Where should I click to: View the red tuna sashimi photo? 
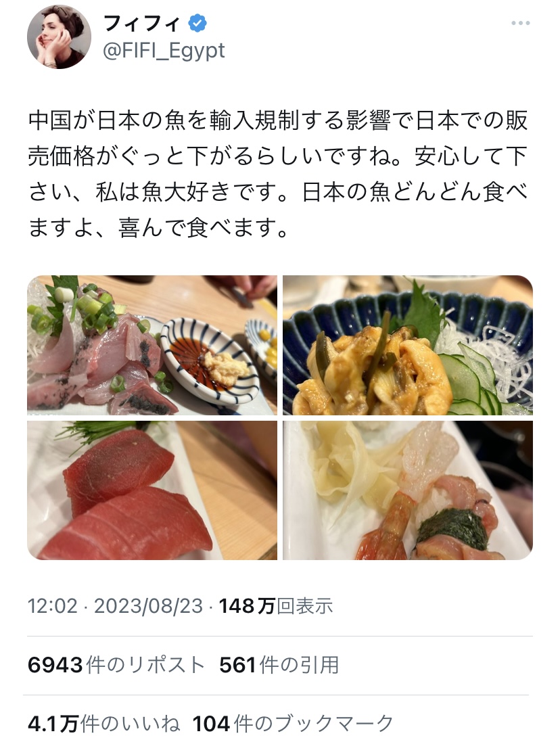(152, 490)
